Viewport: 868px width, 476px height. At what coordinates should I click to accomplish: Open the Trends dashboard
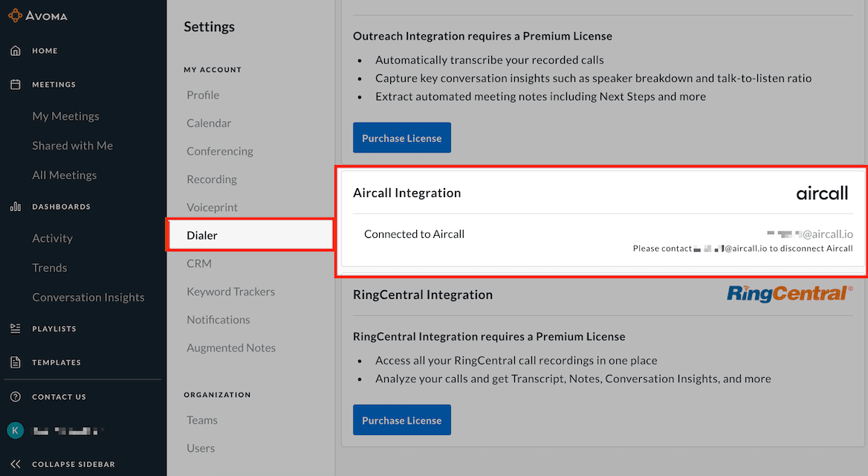point(50,268)
